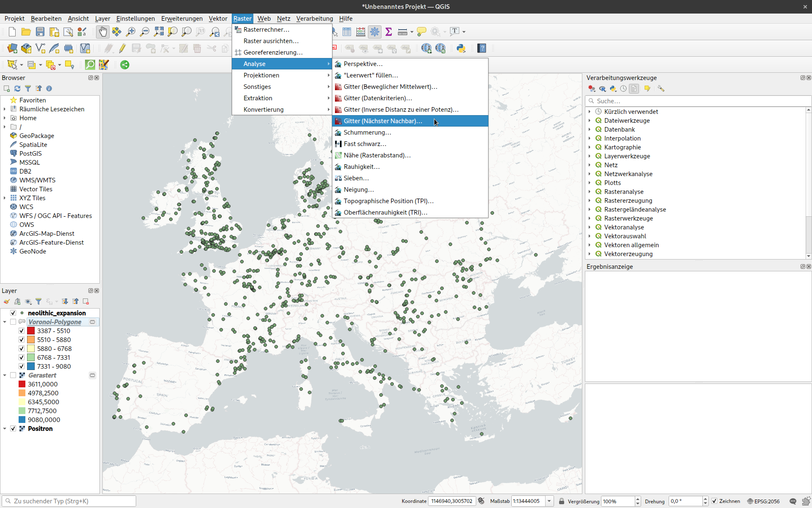Uncheck the Zeichnen render checkbox
This screenshot has width=812, height=508.
(714, 501)
